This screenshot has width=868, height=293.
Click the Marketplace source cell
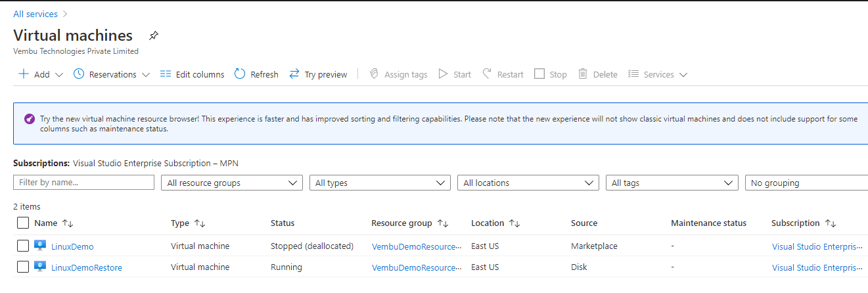[594, 246]
